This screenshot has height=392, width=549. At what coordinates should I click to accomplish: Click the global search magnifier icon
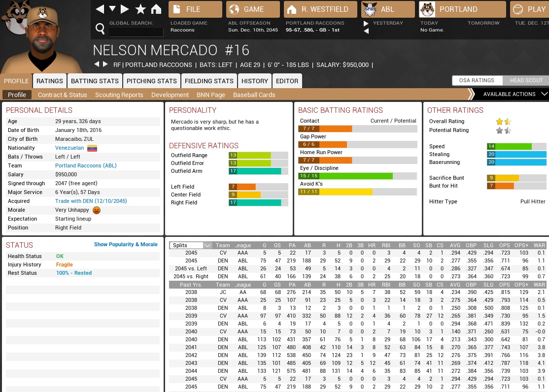coord(100,30)
